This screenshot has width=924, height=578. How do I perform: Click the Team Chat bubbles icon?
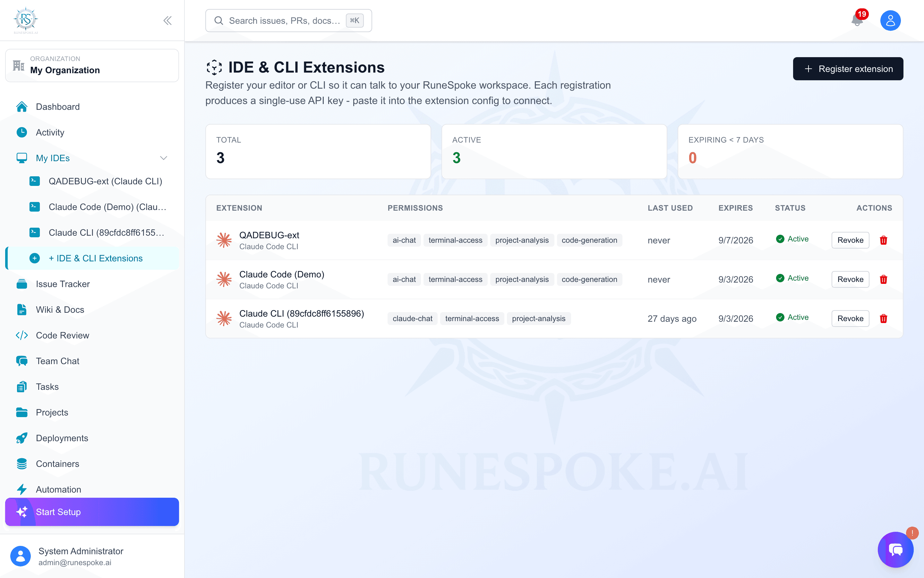click(x=22, y=361)
